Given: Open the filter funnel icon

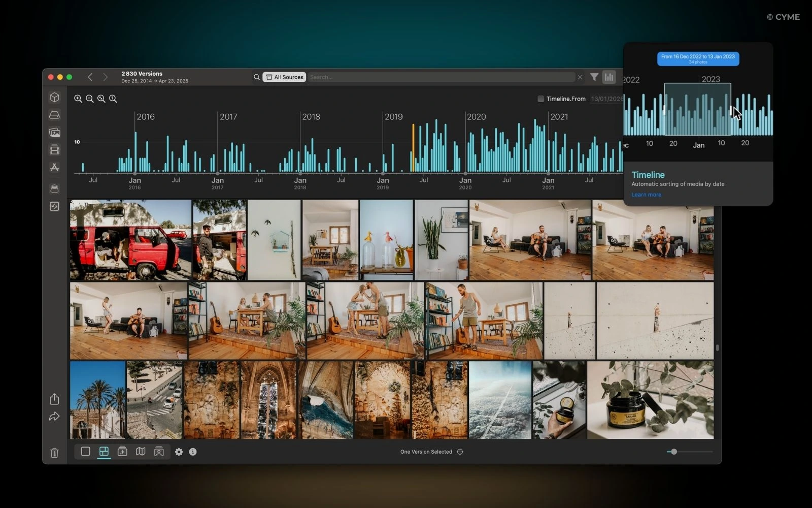Looking at the screenshot, I should (594, 77).
